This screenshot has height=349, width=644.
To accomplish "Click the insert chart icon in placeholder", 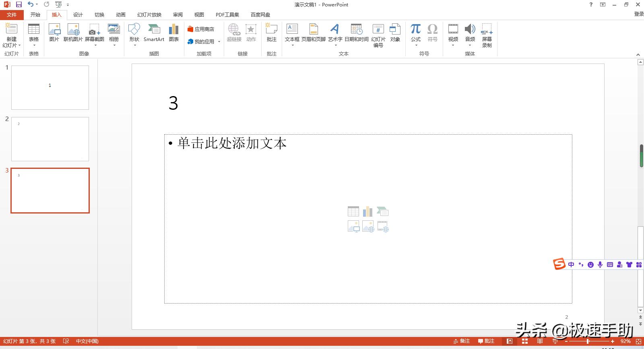I will pos(368,211).
